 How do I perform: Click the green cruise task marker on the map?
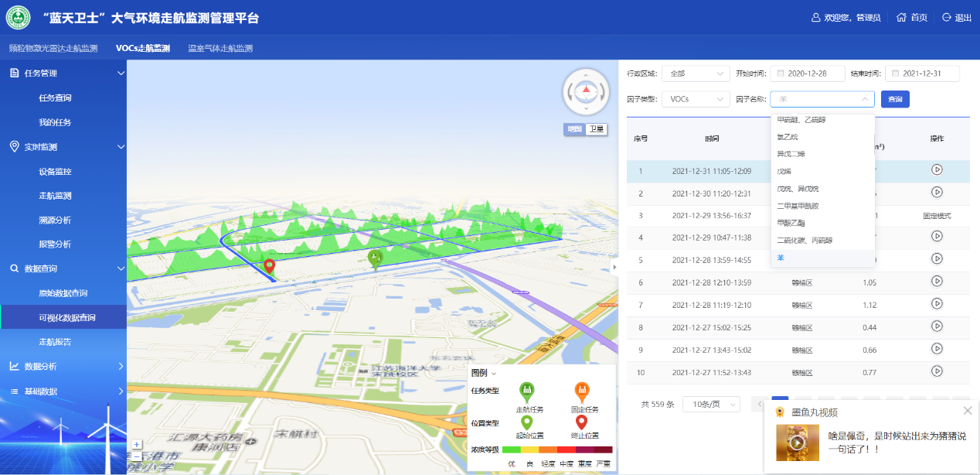375,258
